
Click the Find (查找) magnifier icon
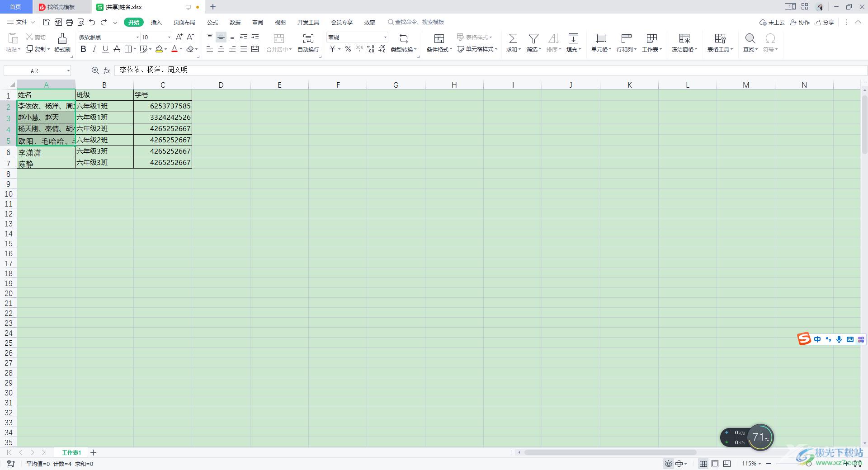click(x=750, y=38)
